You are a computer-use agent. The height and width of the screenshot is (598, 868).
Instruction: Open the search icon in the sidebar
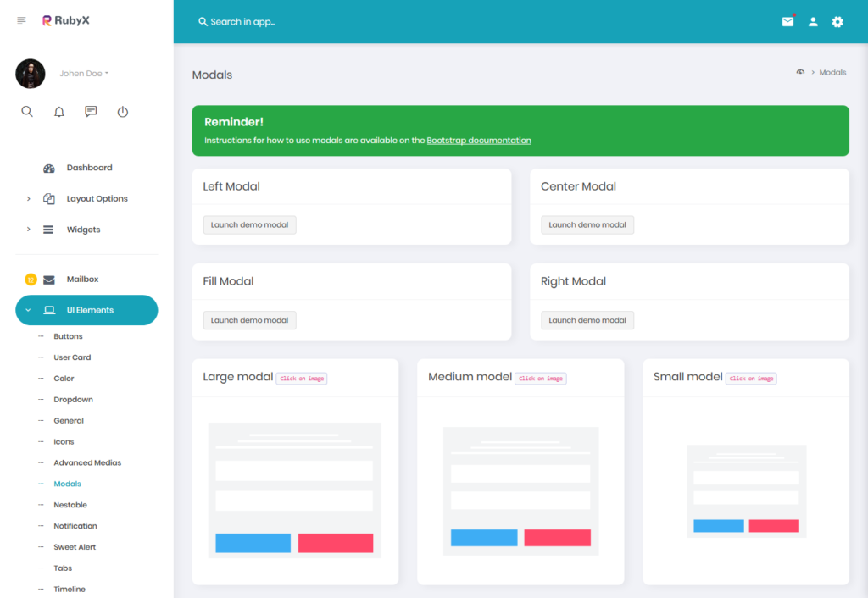[27, 111]
